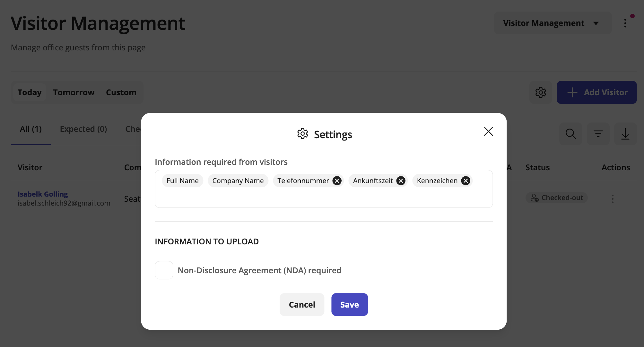Image resolution: width=644 pixels, height=347 pixels.
Task: Close the Settings dialog with X
Action: pos(488,131)
